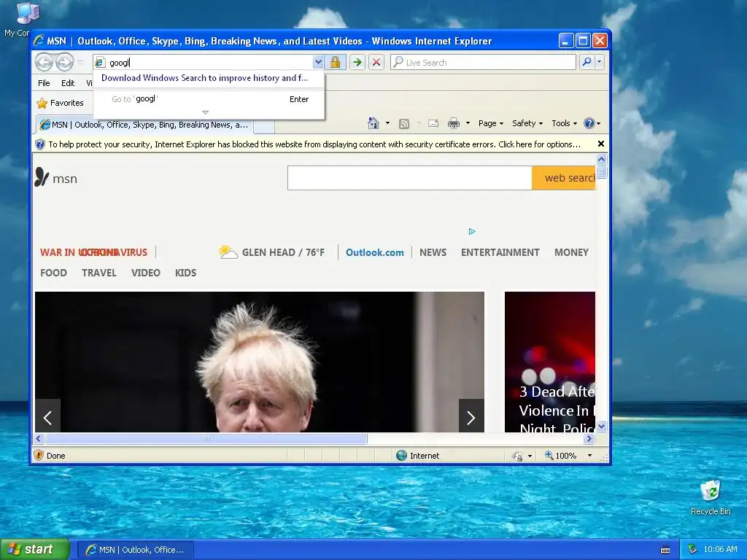Close the security information bar

(x=601, y=144)
